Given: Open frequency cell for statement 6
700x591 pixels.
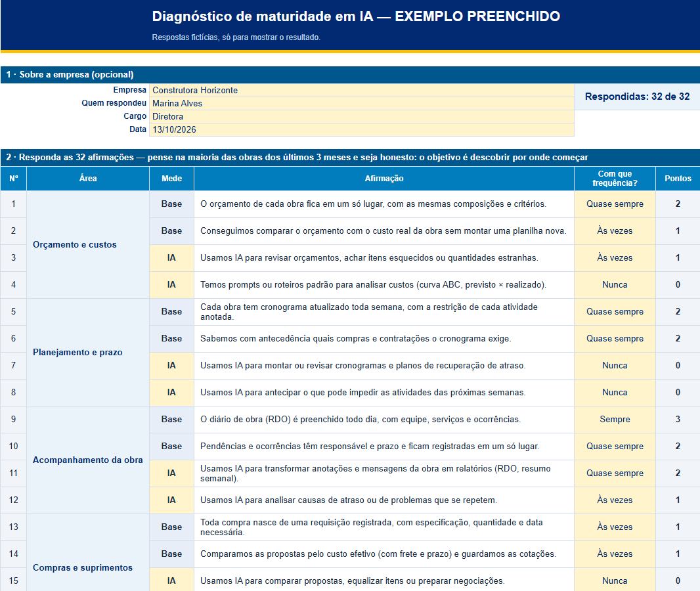Looking at the screenshot, I should click(x=615, y=338).
